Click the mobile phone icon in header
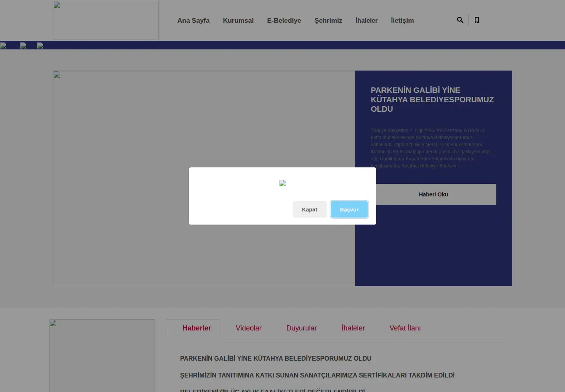This screenshot has width=565, height=392. (x=477, y=20)
